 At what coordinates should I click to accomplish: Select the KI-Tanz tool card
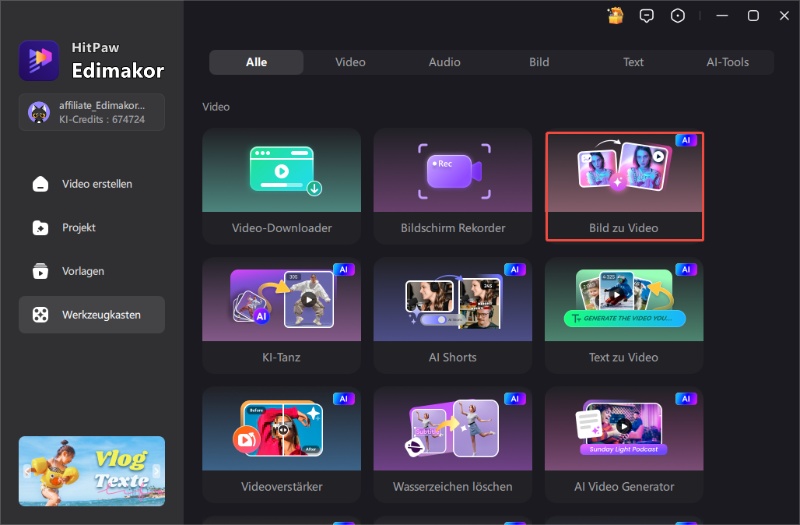click(281, 314)
